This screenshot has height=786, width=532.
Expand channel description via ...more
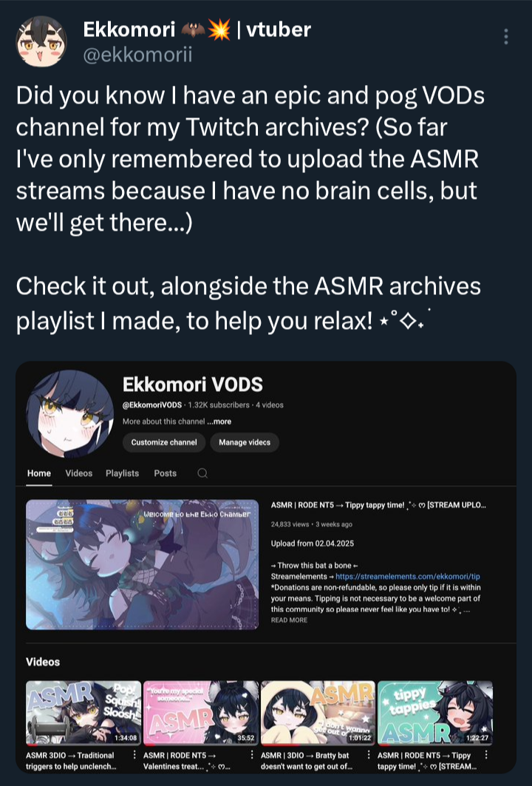(219, 421)
